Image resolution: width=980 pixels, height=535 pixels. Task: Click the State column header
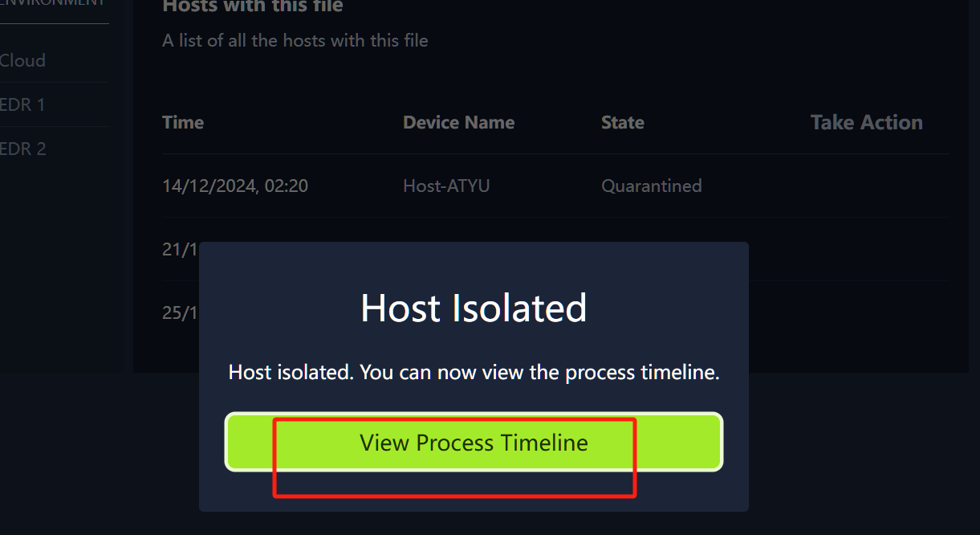point(622,123)
